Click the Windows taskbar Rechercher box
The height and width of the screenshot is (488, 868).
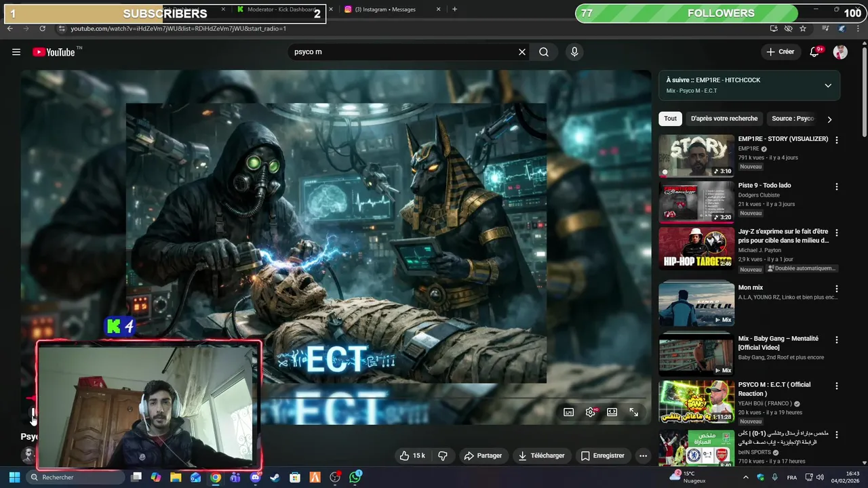[77, 477]
